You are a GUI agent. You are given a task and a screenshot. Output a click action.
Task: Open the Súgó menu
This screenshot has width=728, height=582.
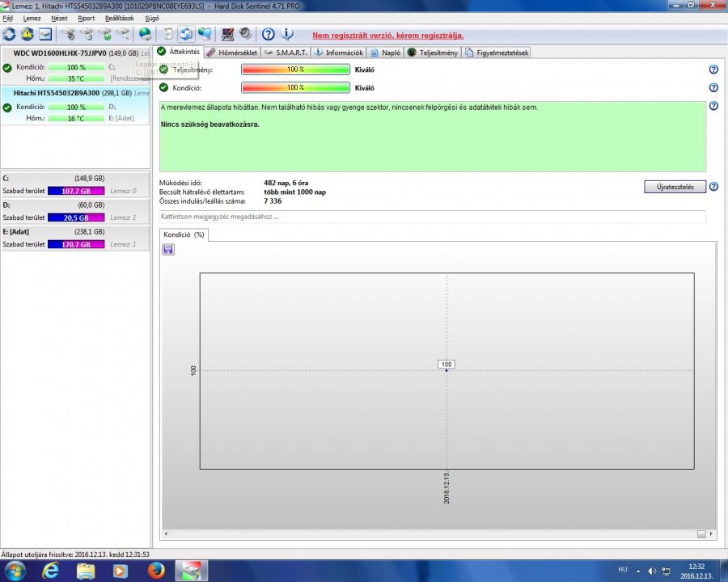[152, 18]
